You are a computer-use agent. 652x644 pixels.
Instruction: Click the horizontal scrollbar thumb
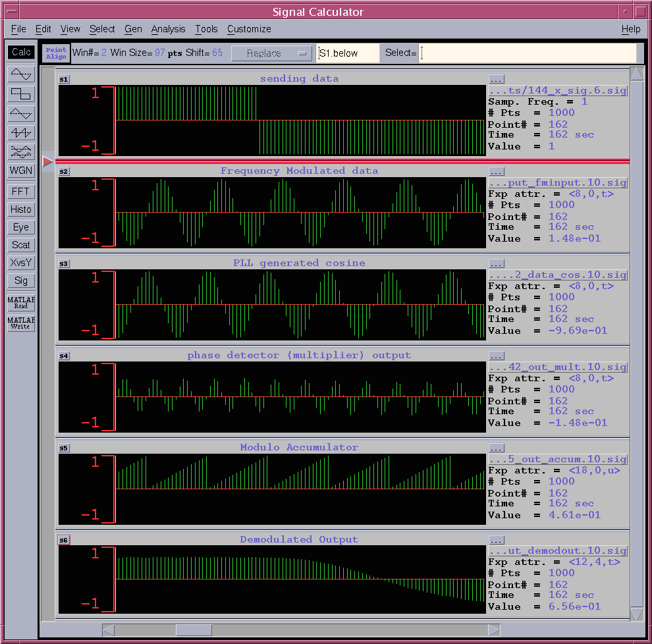point(194,630)
